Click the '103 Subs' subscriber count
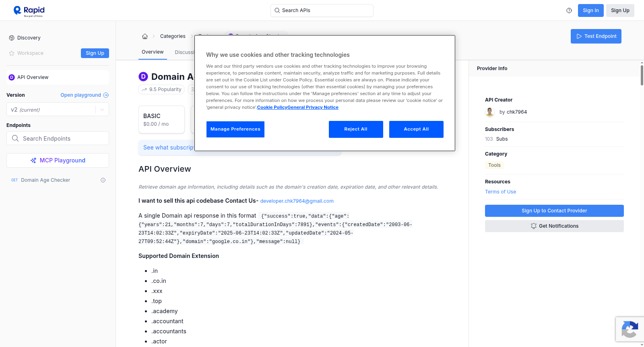 tap(496, 139)
